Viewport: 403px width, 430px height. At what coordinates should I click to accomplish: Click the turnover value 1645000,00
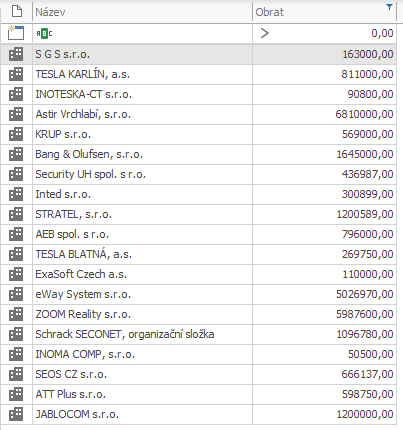pos(365,154)
